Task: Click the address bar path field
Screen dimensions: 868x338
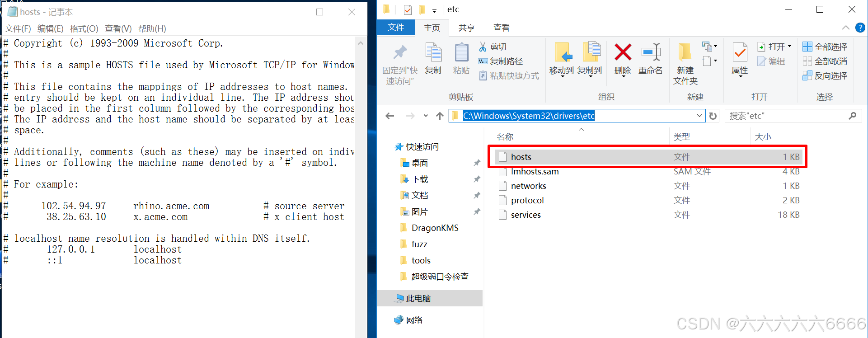Action: (x=577, y=116)
